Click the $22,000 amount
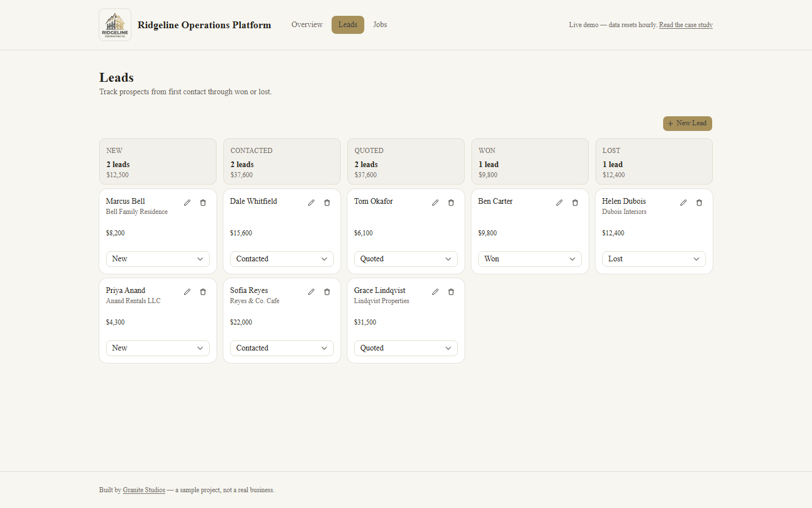This screenshot has height=508, width=812. pyautogui.click(x=241, y=322)
